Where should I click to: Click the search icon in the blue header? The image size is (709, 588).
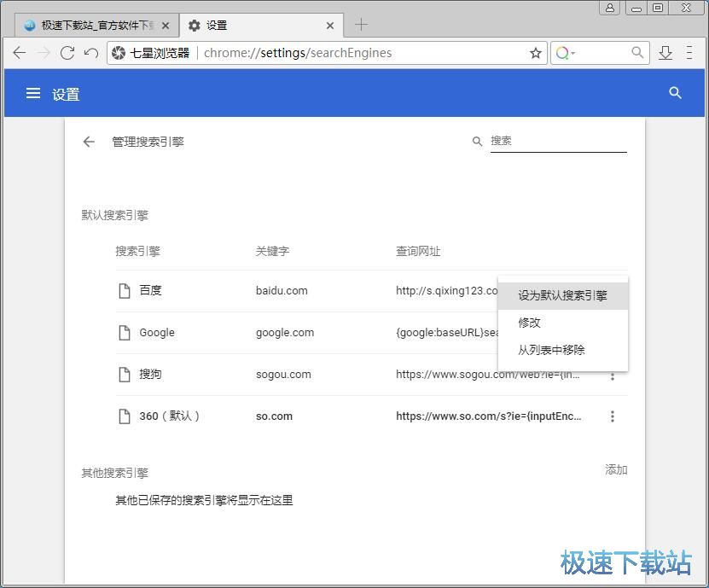pyautogui.click(x=675, y=93)
